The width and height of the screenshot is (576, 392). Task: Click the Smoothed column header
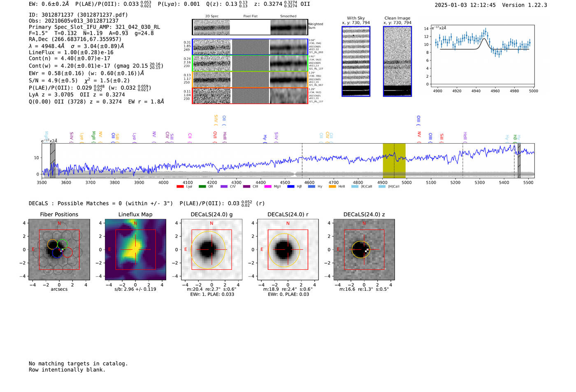pyautogui.click(x=288, y=16)
